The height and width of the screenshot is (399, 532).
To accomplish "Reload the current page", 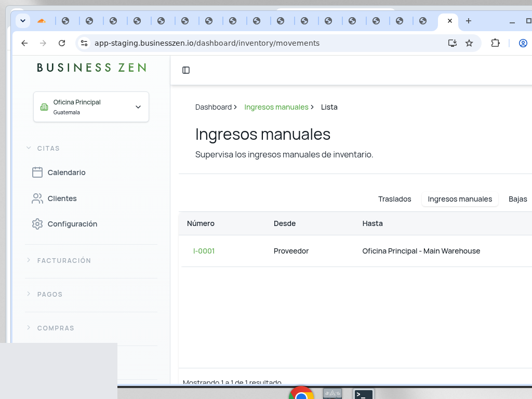I will tap(62, 43).
